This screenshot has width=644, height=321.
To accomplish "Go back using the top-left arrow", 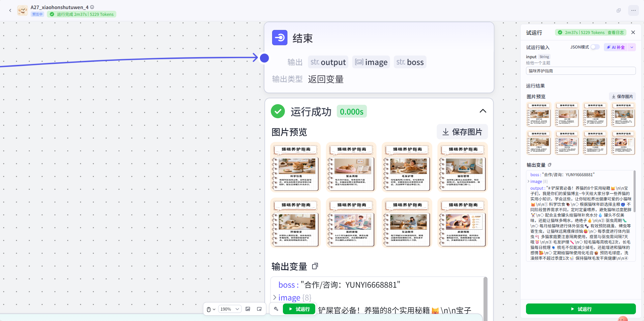I will [10, 10].
